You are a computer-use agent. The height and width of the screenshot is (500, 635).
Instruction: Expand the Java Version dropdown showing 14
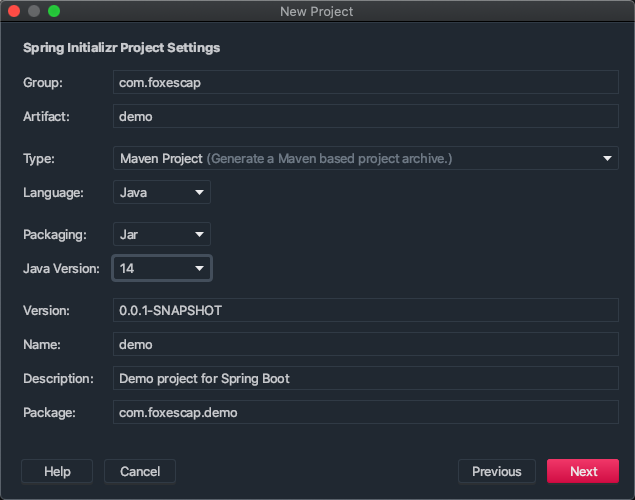pyautogui.click(x=161, y=268)
